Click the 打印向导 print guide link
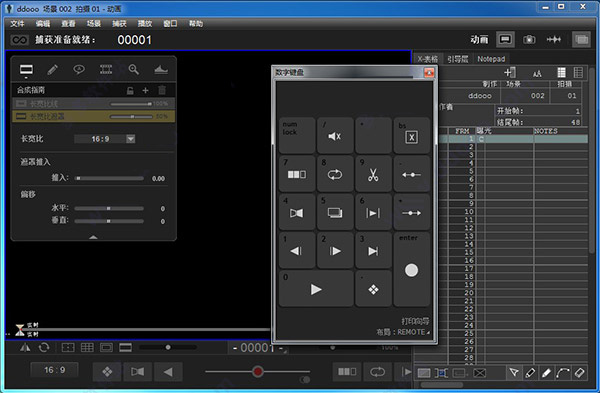The height and width of the screenshot is (393, 600). 415,321
